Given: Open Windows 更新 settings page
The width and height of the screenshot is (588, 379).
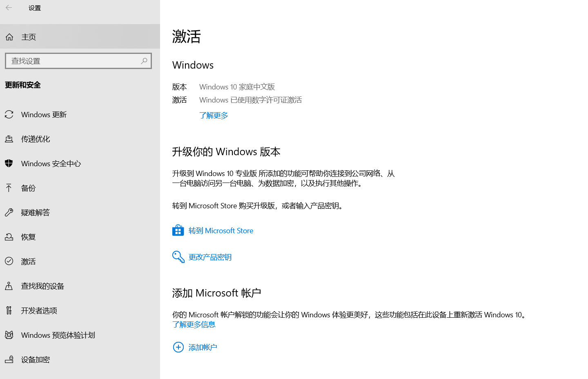Looking at the screenshot, I should (80, 114).
